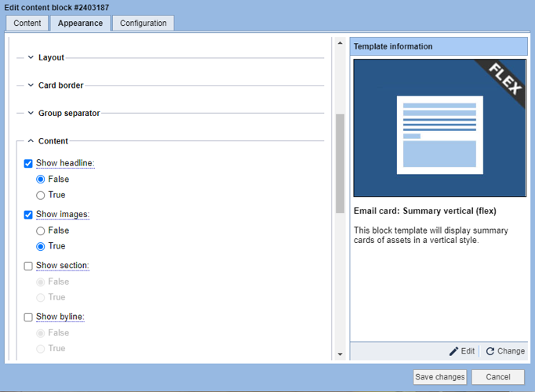The image size is (535, 392).
Task: Expand the Card border section
Action: [31, 85]
